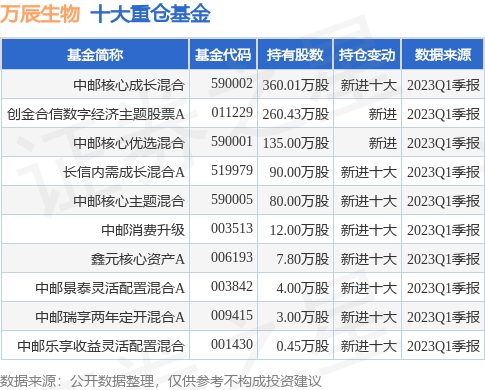The image size is (485, 390).
Task: Select the fund name 中邮核心成长混合
Action: (129, 85)
